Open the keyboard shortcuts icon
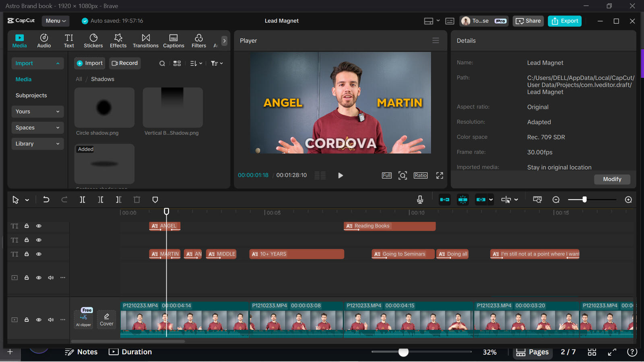The height and width of the screenshot is (362, 644). [x=450, y=21]
